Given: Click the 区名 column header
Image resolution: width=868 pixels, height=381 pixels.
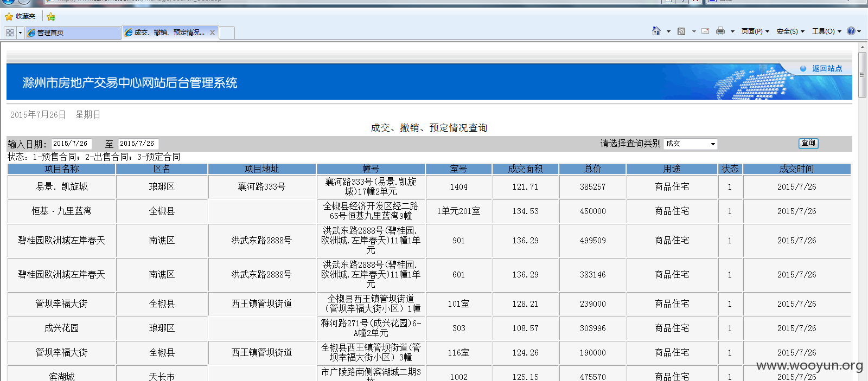Looking at the screenshot, I should coord(162,169).
